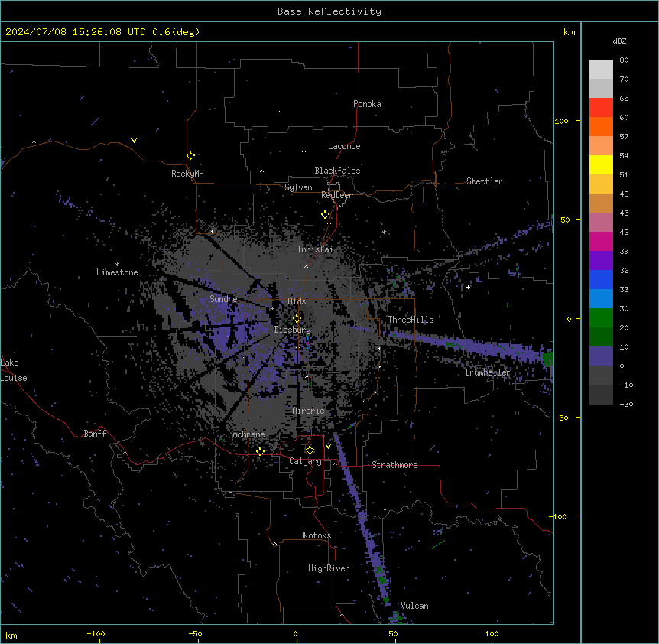
Task: Click the Drumheller city label
Action: click(x=488, y=372)
